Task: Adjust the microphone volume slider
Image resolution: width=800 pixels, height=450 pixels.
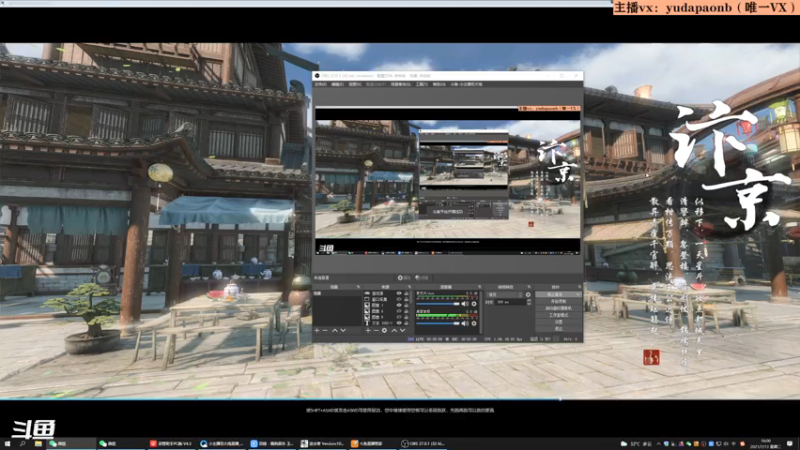Action: tap(438, 304)
